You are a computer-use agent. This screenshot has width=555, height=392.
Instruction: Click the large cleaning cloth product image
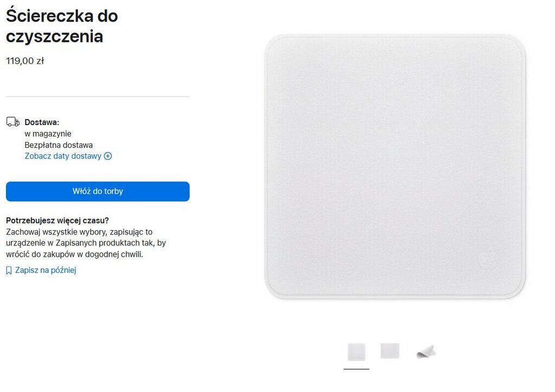click(x=395, y=166)
